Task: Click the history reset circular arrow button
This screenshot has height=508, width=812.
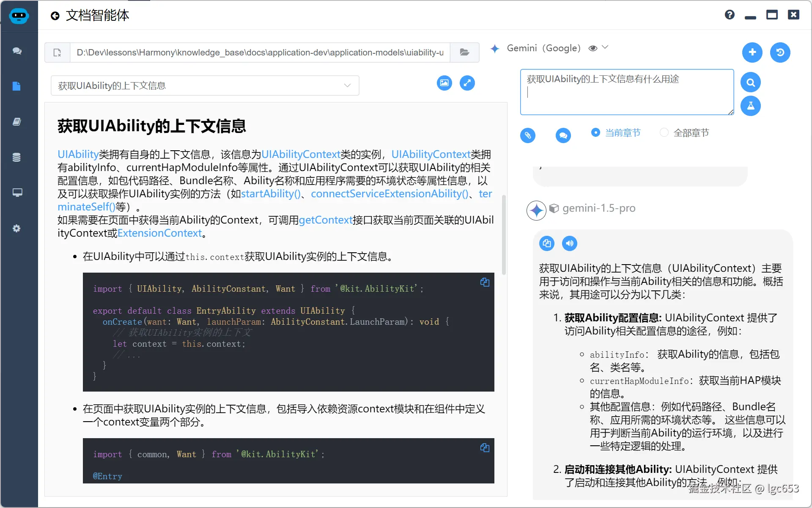Action: click(780, 52)
